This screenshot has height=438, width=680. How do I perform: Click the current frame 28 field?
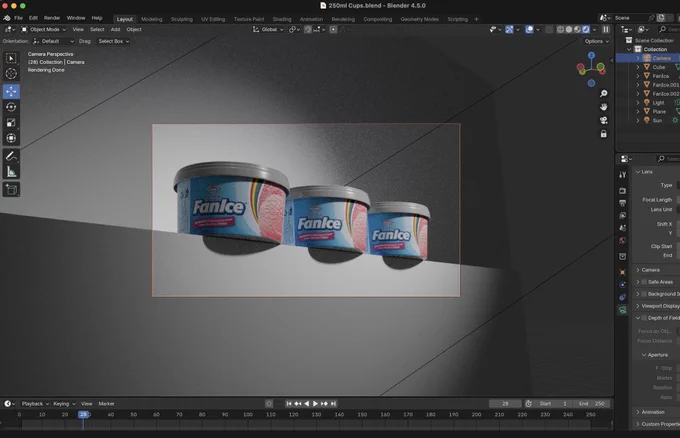[505, 404]
